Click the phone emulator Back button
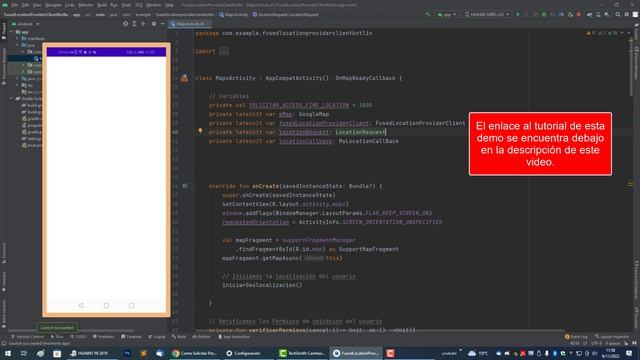 (x=81, y=305)
